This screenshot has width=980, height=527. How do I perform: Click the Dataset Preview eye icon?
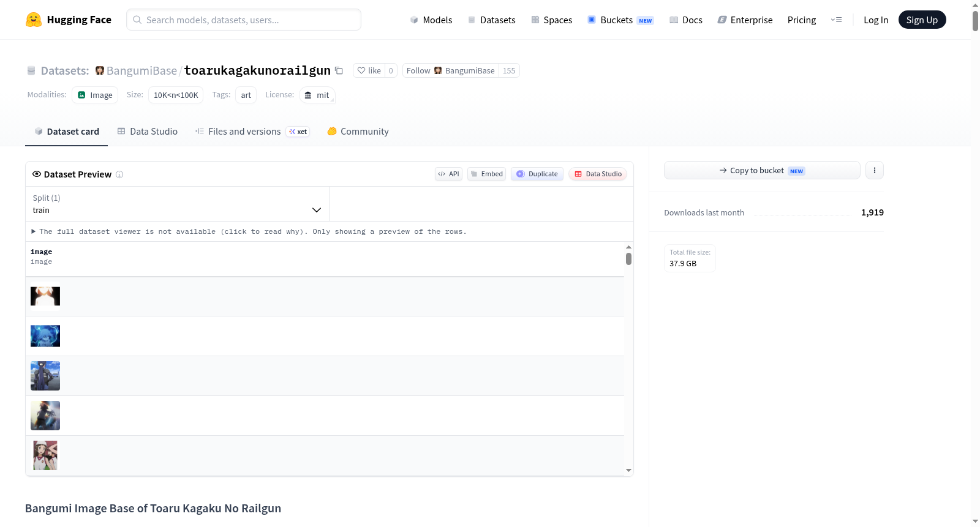pyautogui.click(x=37, y=174)
